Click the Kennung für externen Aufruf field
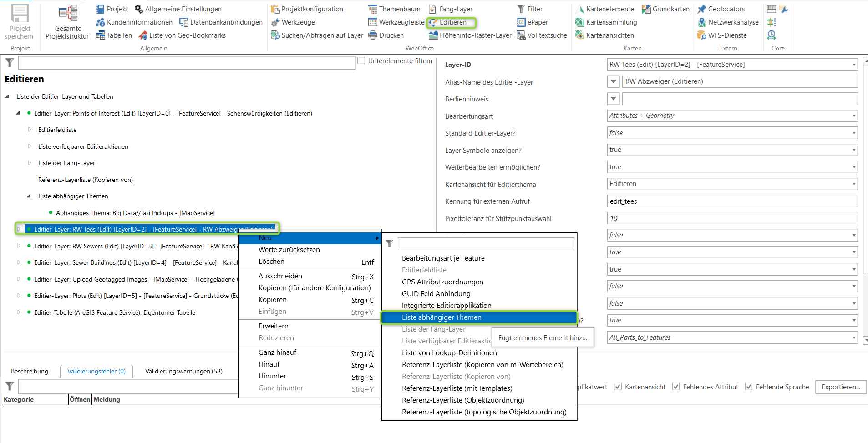The width and height of the screenshot is (868, 443). click(x=732, y=201)
